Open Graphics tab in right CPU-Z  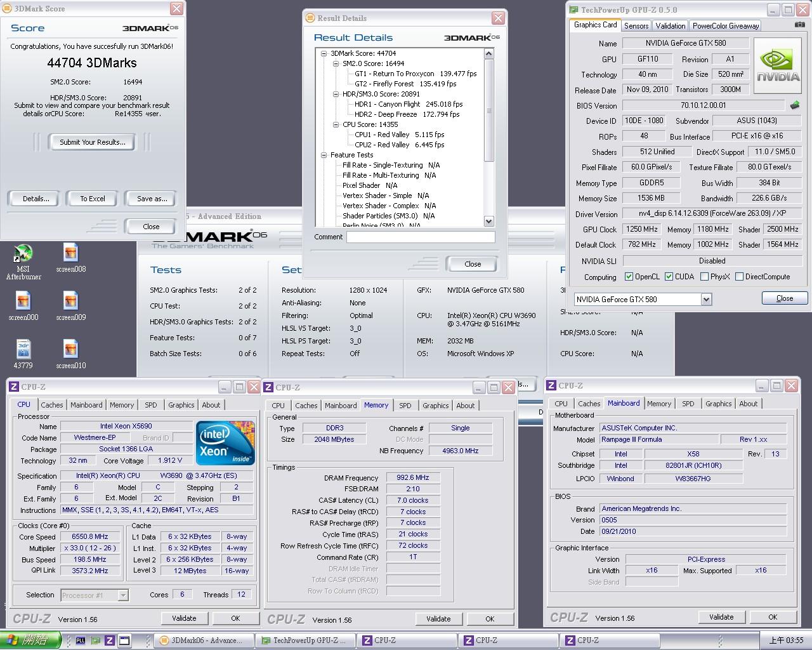[718, 404]
